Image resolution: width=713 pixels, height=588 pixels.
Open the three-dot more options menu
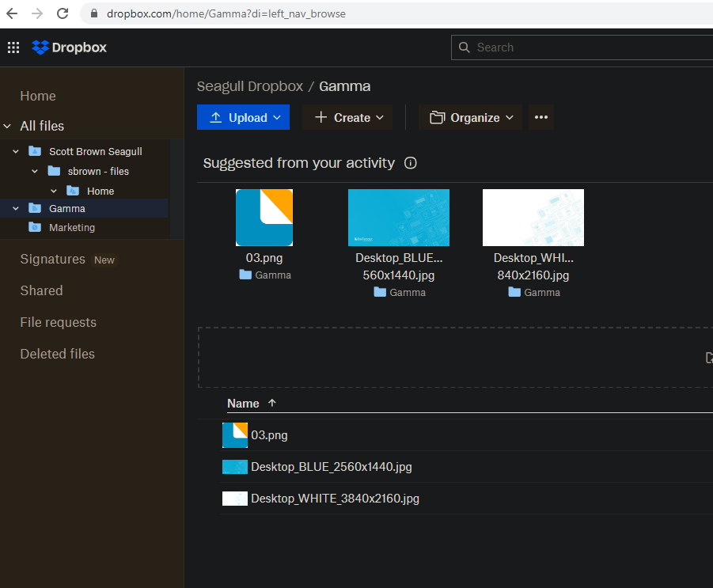(x=541, y=117)
